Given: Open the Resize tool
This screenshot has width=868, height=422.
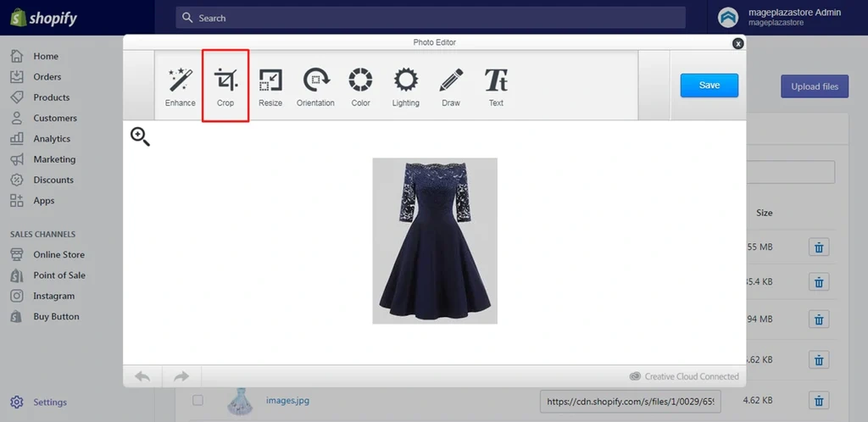Looking at the screenshot, I should tap(270, 86).
